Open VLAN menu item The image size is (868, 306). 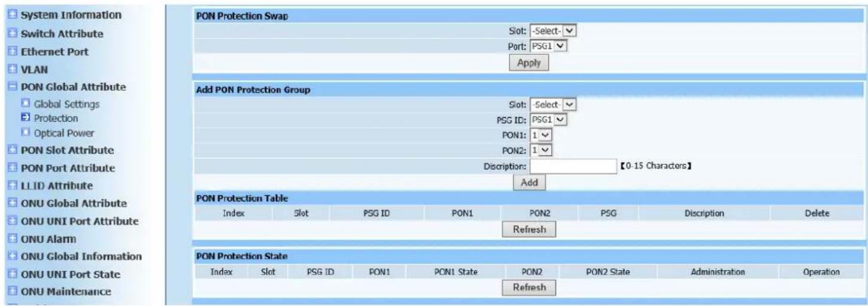[34, 69]
